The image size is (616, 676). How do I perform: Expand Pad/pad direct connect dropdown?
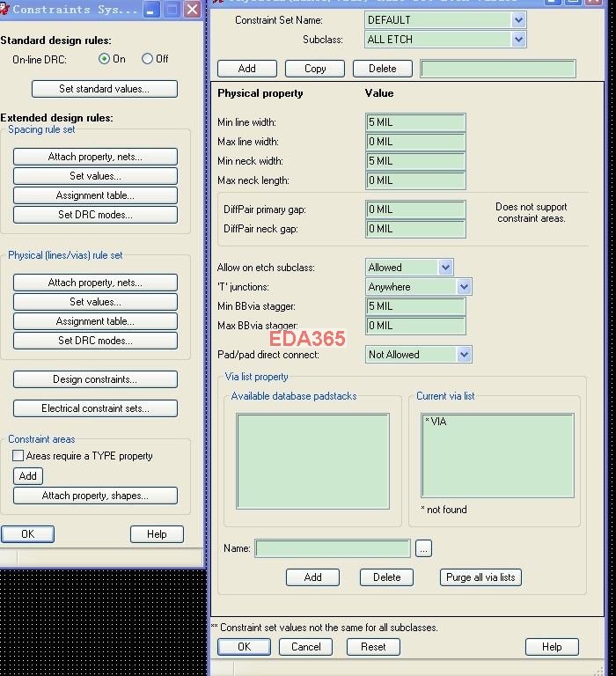464,355
